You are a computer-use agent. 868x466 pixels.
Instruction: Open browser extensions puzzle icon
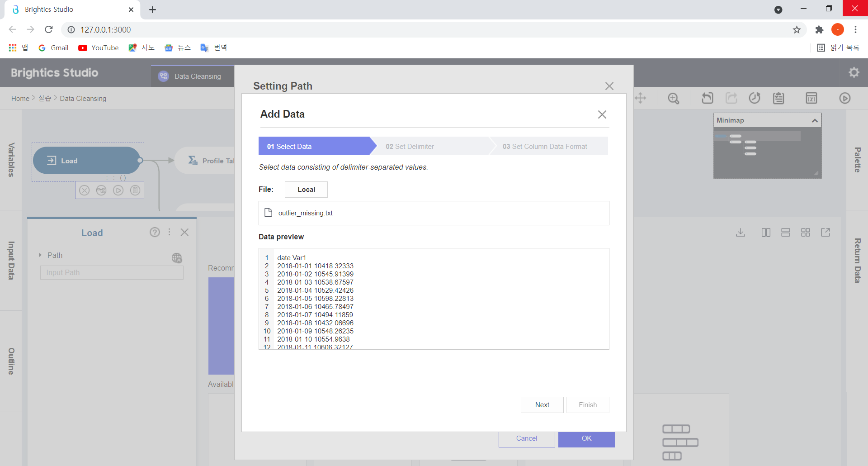click(x=819, y=29)
